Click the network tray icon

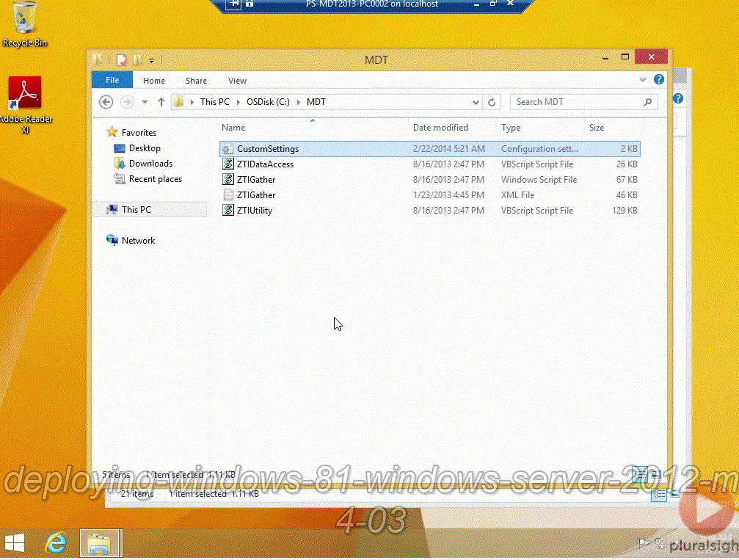(660, 544)
